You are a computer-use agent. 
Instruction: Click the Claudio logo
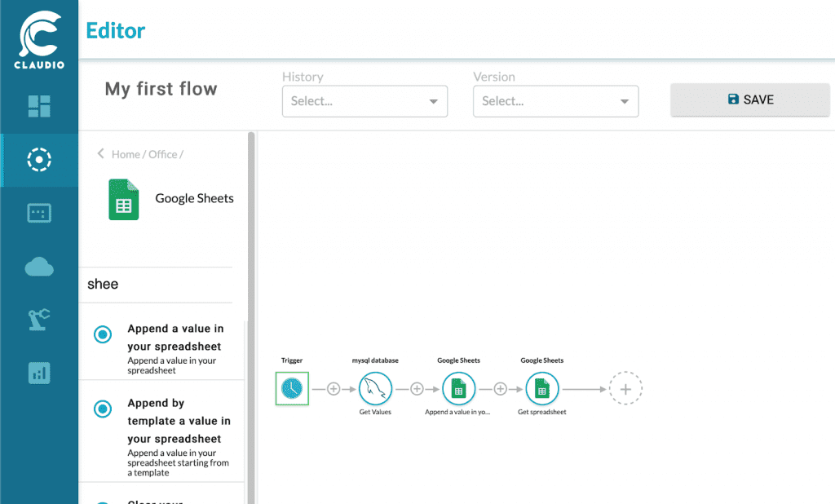(x=39, y=40)
